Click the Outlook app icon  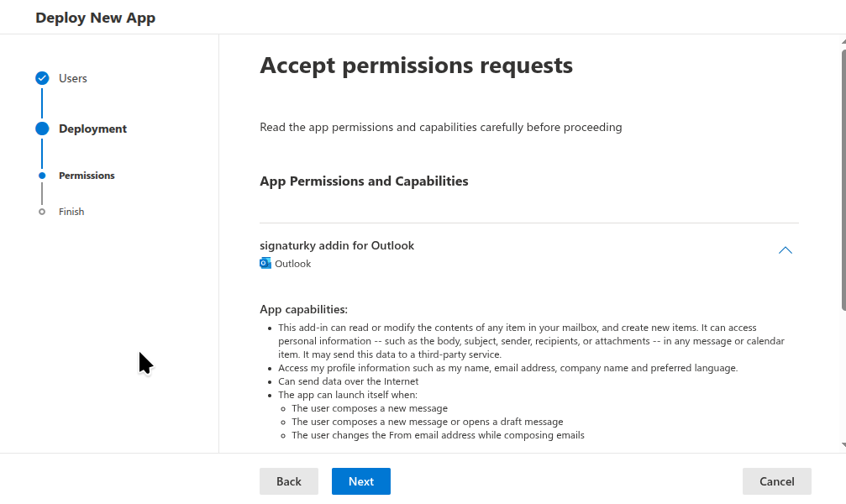265,263
